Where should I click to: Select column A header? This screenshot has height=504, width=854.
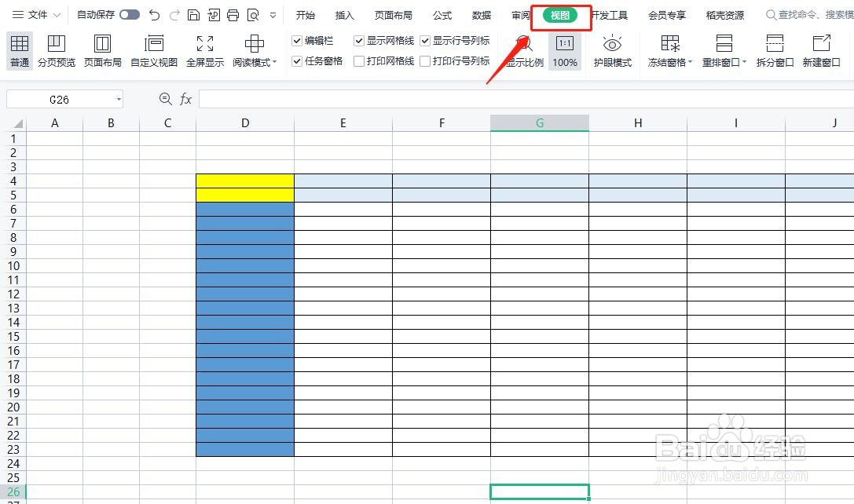54,123
